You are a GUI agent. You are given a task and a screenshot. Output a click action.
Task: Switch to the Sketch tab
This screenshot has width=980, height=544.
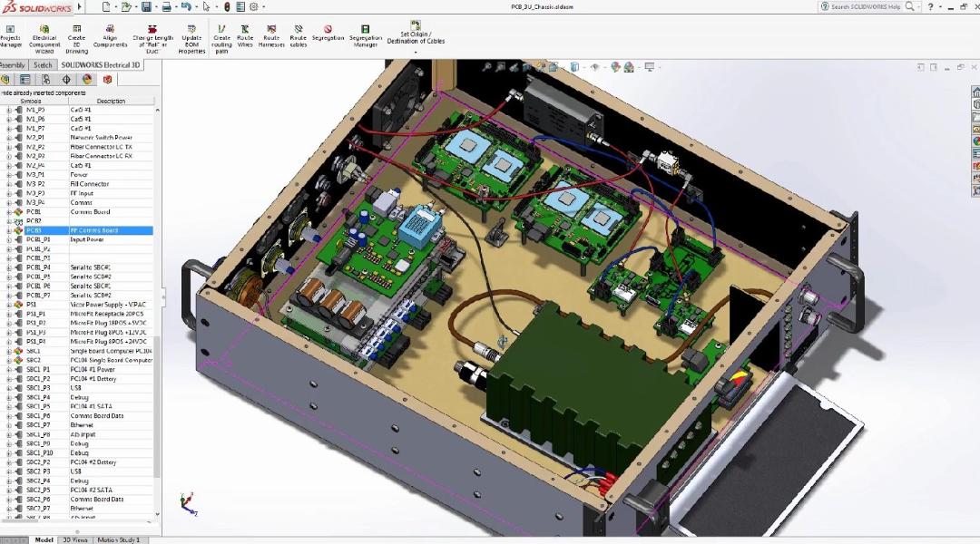coord(44,65)
